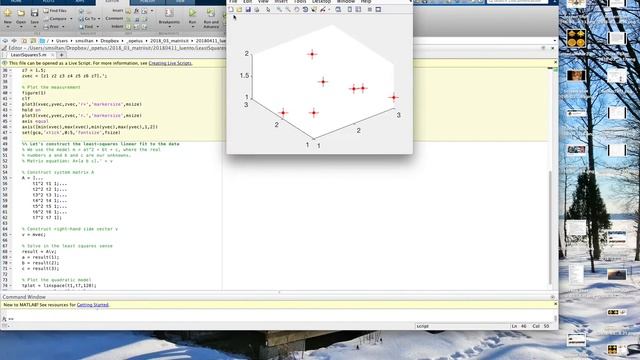Click the search documentation field at top
The width and height of the screenshot is (640, 360).
point(518,1)
